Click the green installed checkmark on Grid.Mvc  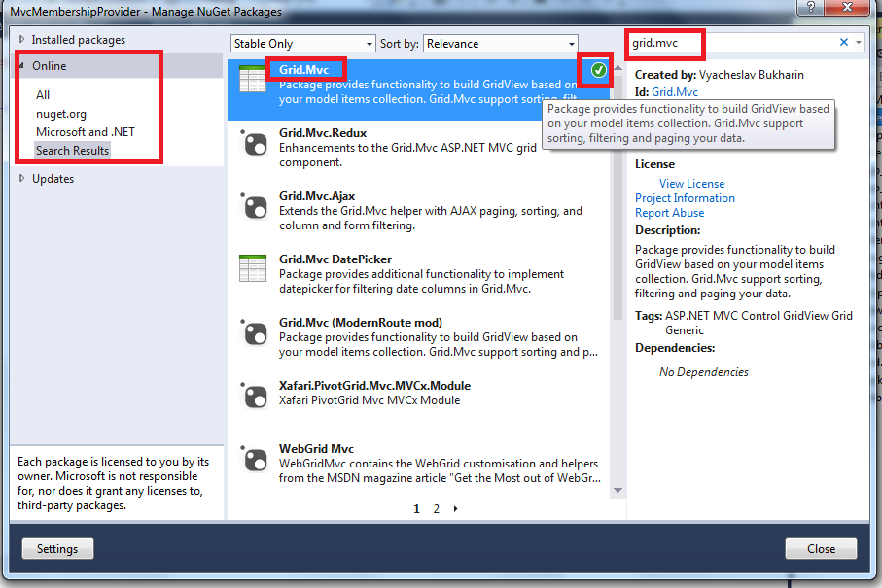coord(598,70)
